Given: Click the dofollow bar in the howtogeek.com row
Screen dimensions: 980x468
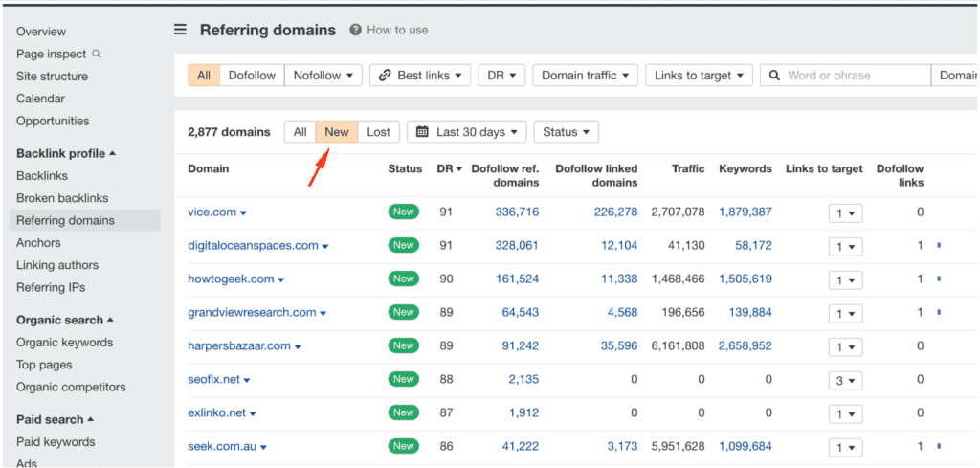Looking at the screenshot, I should tap(939, 279).
